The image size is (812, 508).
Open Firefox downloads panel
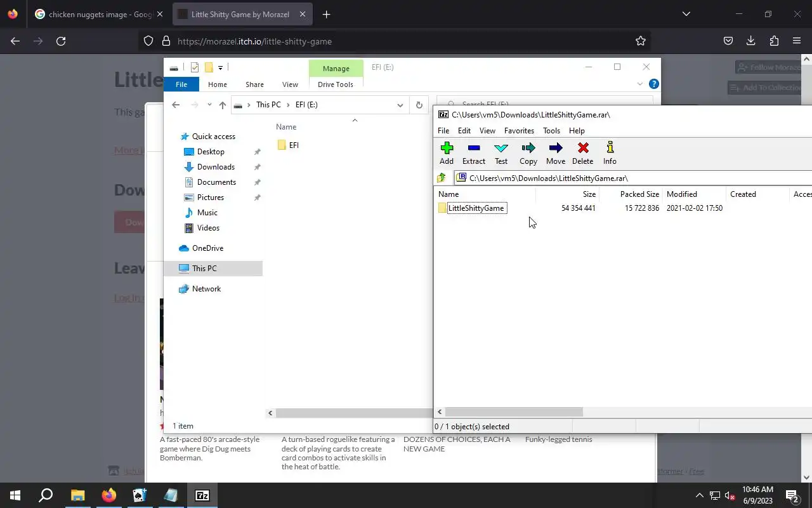[x=750, y=41]
